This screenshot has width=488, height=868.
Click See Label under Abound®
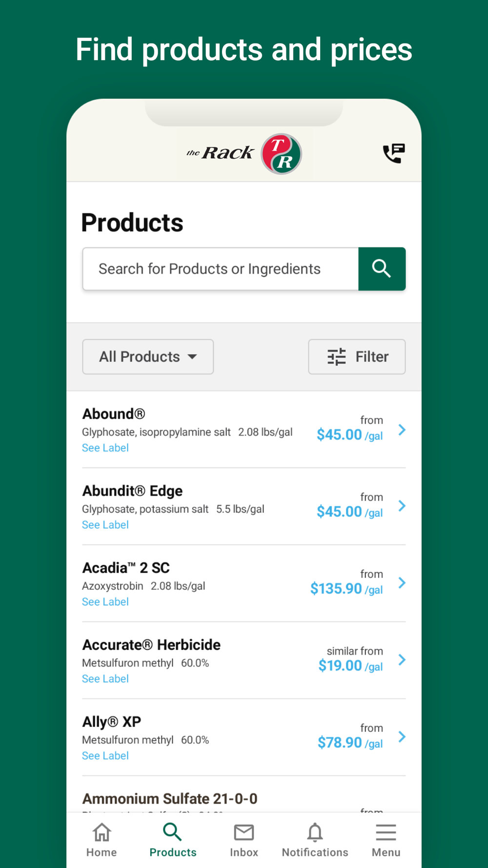105,448
